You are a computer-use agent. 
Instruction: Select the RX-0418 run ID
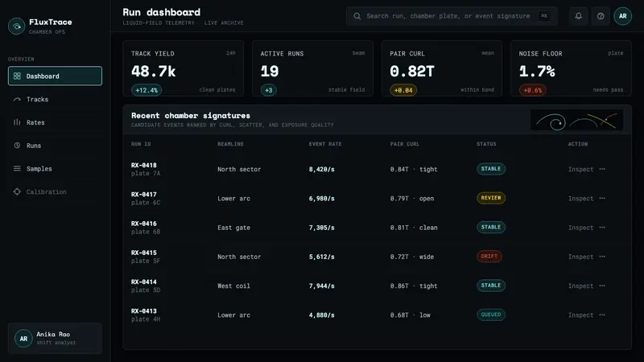click(144, 166)
